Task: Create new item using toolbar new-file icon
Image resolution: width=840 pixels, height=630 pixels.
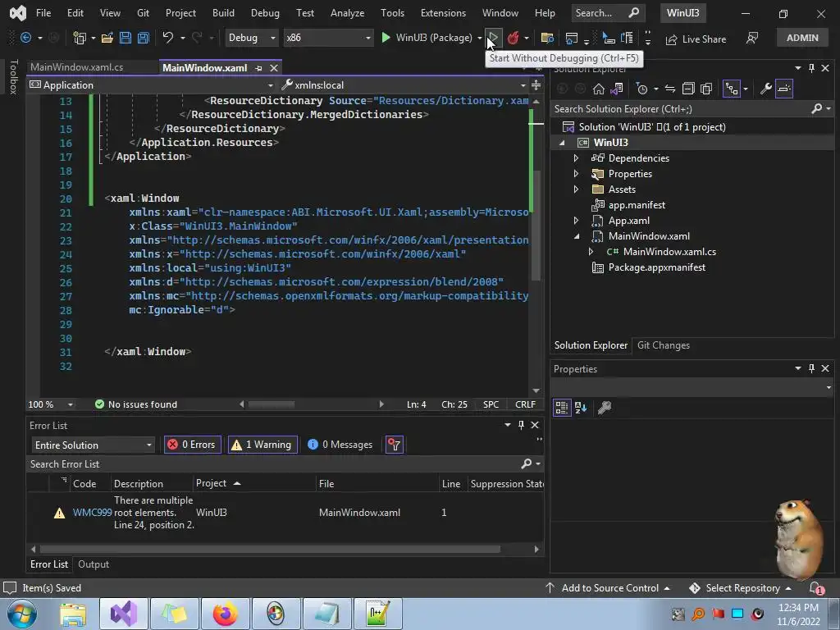Action: click(80, 38)
